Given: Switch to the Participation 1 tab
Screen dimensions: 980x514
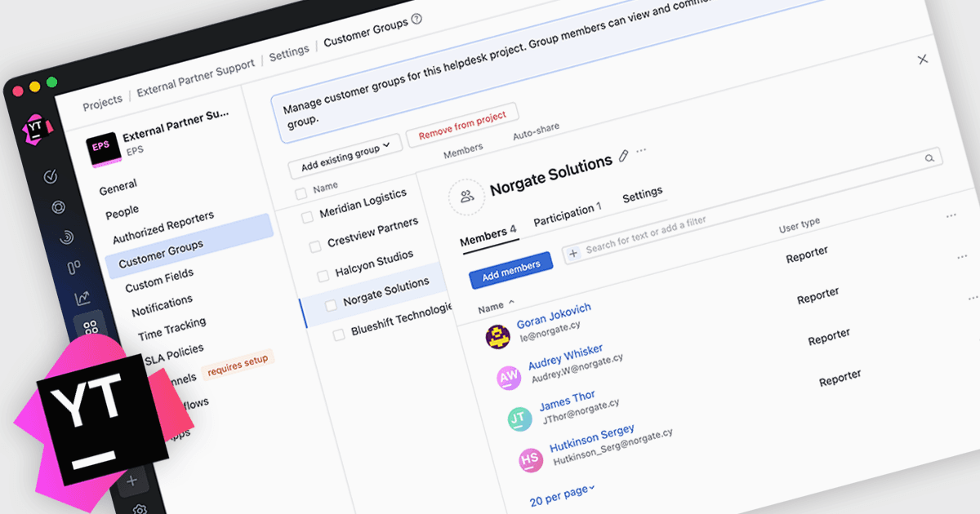Looking at the screenshot, I should coord(568,215).
